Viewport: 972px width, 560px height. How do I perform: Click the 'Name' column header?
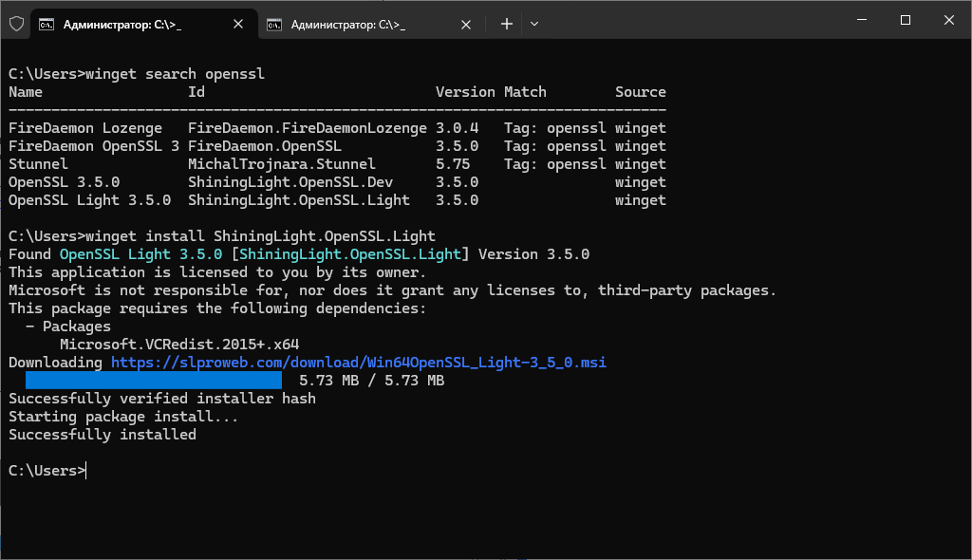pos(26,92)
